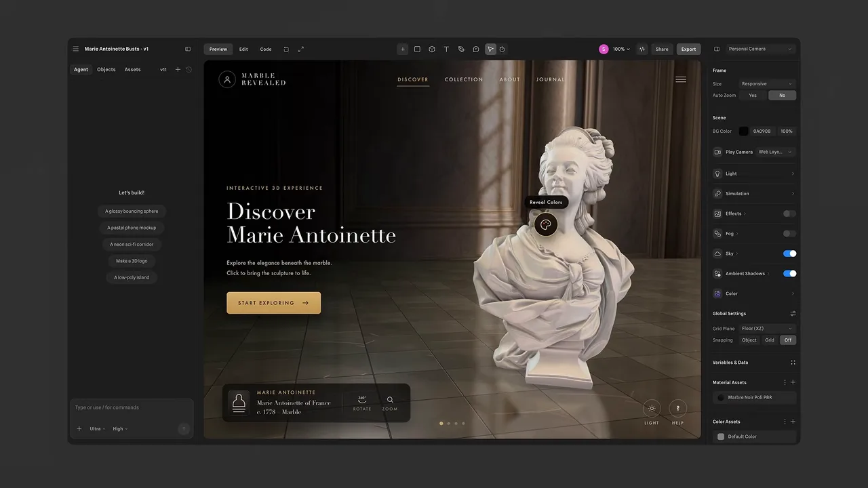868x488 pixels.
Task: Select the rectangle shape tool in toolbar
Action: [417, 49]
